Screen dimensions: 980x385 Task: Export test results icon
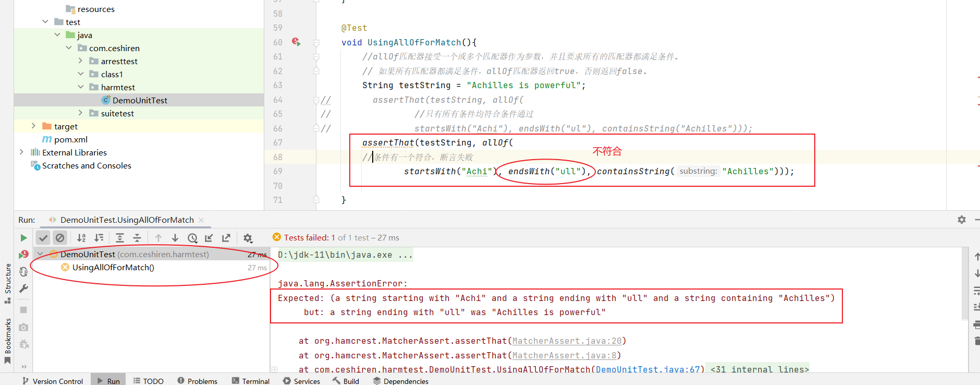pyautogui.click(x=226, y=238)
